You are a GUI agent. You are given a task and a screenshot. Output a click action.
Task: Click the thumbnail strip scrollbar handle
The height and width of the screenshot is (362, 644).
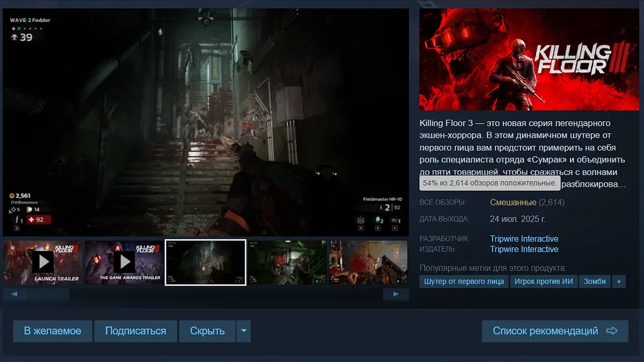49,294
